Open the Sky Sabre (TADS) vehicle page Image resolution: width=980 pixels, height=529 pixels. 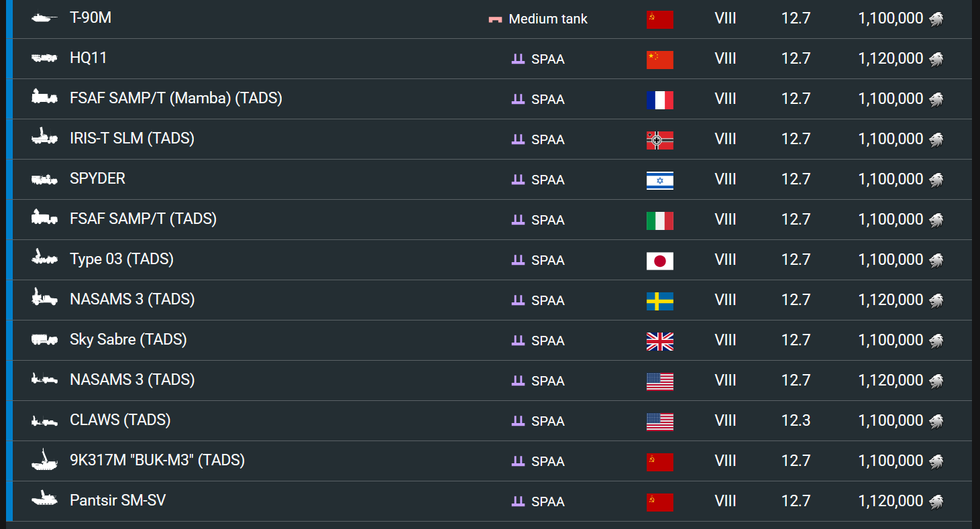[x=128, y=340]
